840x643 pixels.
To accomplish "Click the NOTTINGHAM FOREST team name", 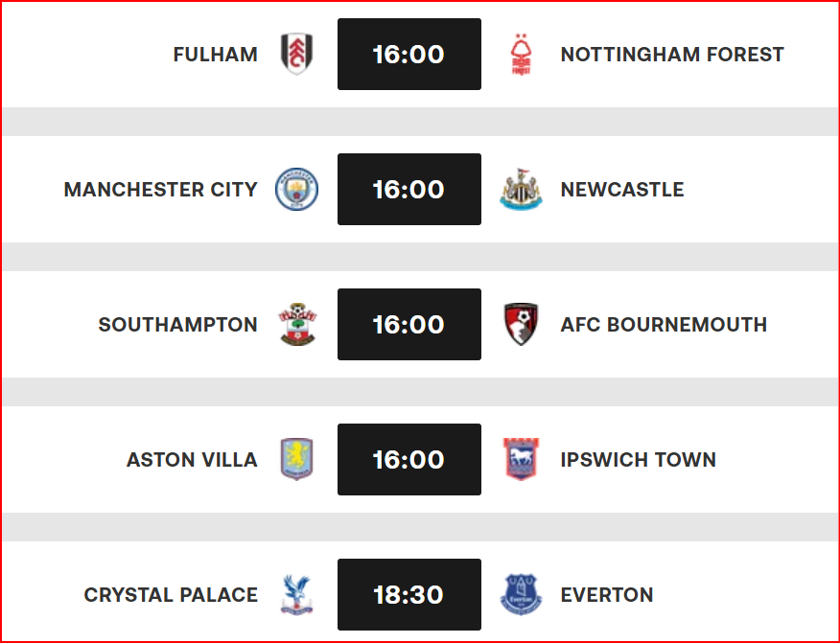I will coord(672,55).
